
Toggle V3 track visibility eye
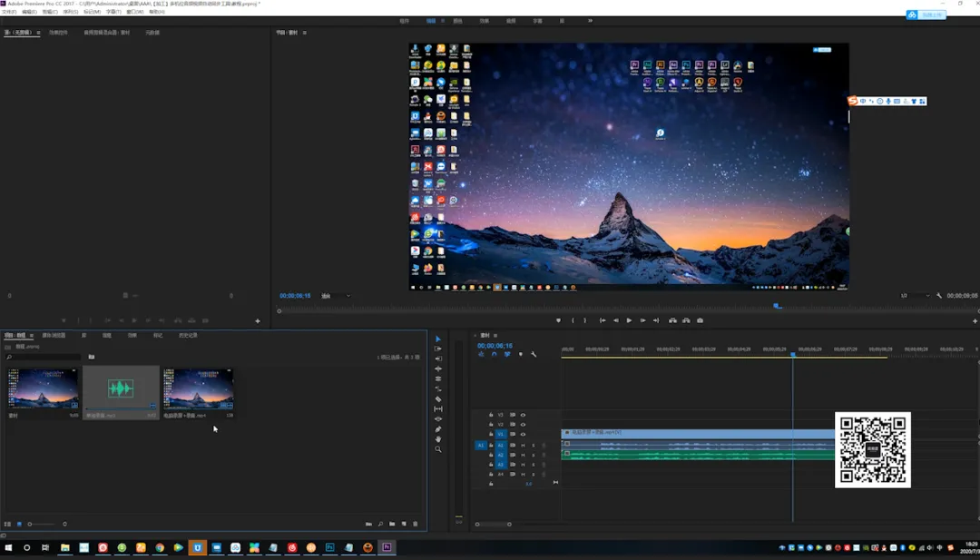pos(523,415)
